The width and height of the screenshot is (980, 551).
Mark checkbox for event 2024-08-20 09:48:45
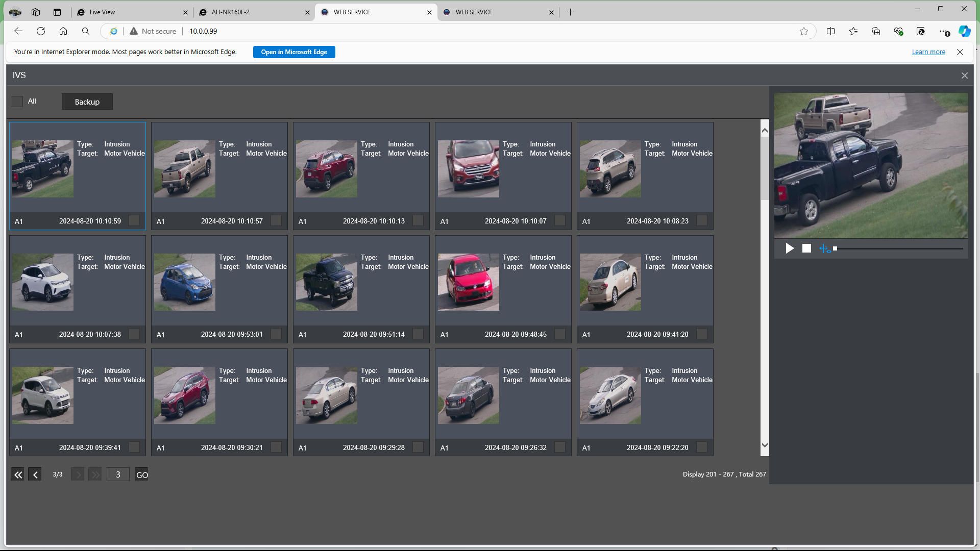(560, 334)
